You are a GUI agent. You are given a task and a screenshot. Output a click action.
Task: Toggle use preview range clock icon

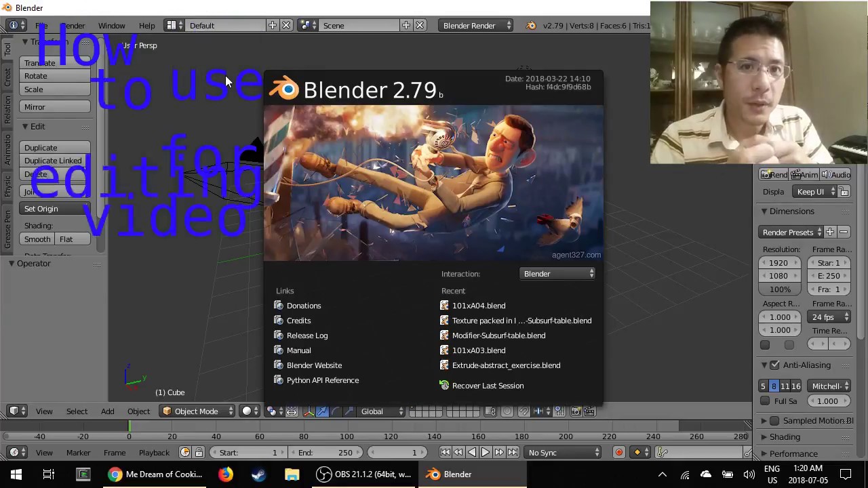pyautogui.click(x=185, y=452)
